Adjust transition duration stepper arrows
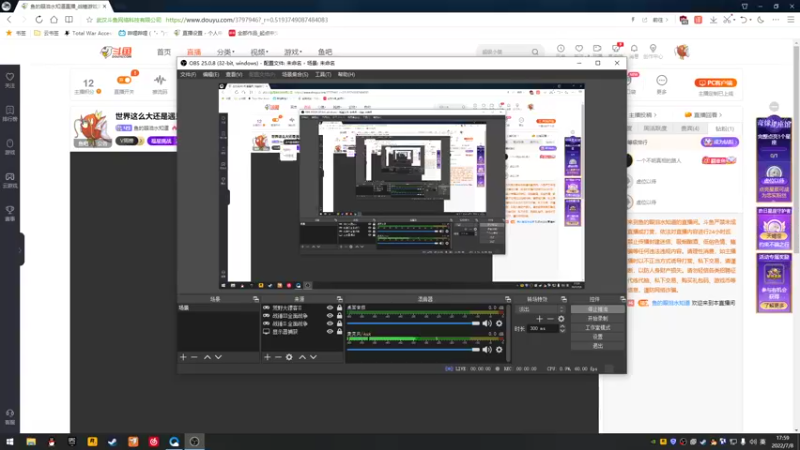 (x=562, y=329)
